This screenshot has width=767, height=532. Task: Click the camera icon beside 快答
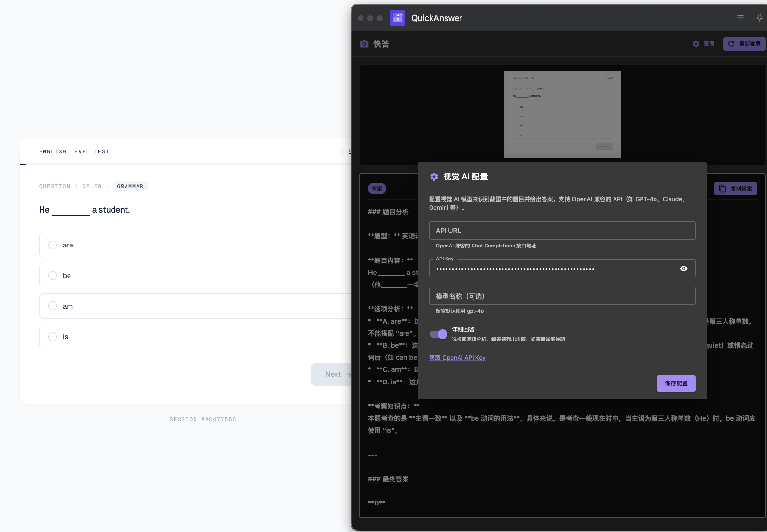364,44
